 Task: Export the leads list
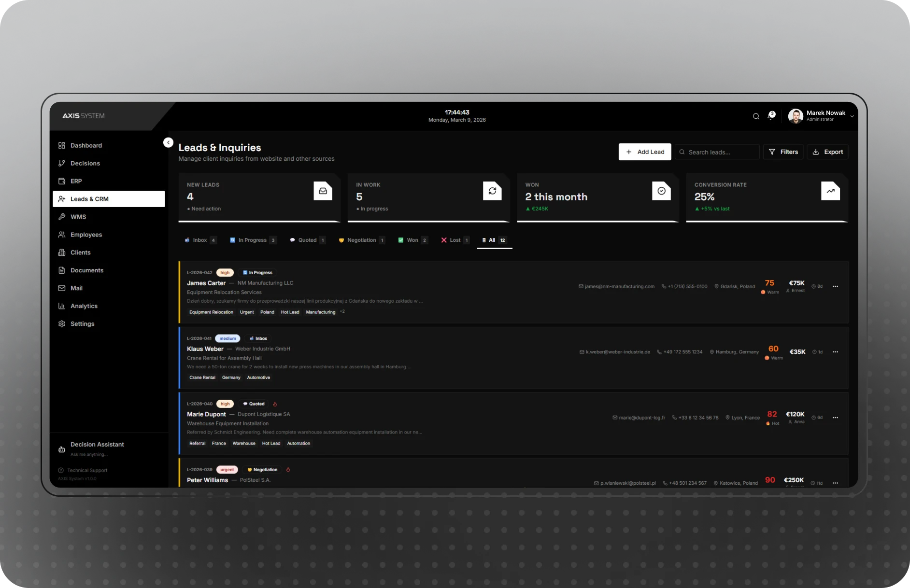point(827,152)
